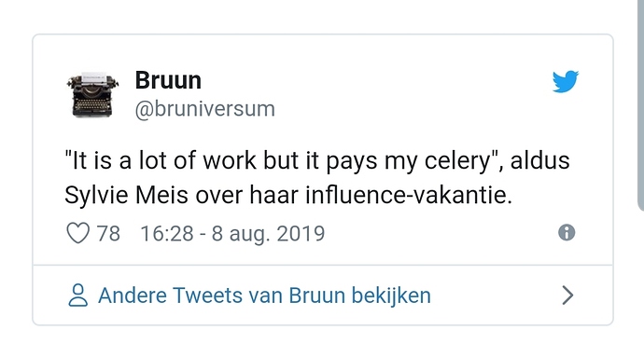Viewport: 644px width, 357px height.
Task: Like the tweet with the heart icon
Action: pyautogui.click(x=77, y=233)
